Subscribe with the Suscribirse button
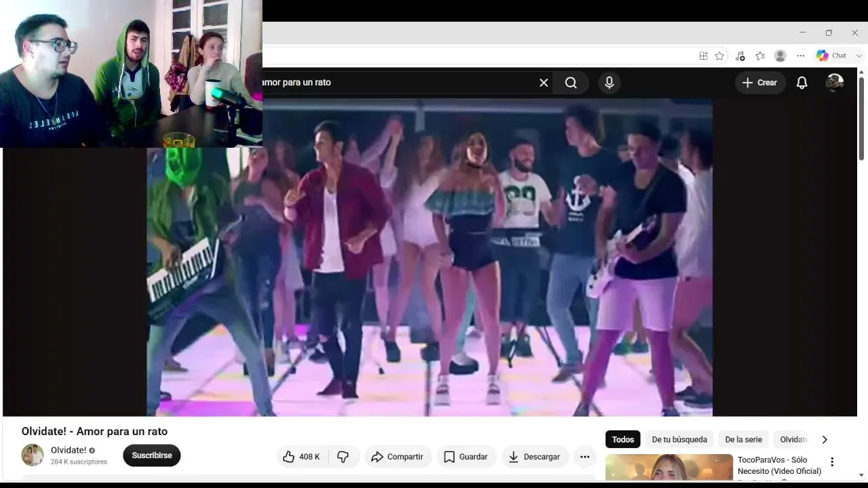 click(x=152, y=455)
